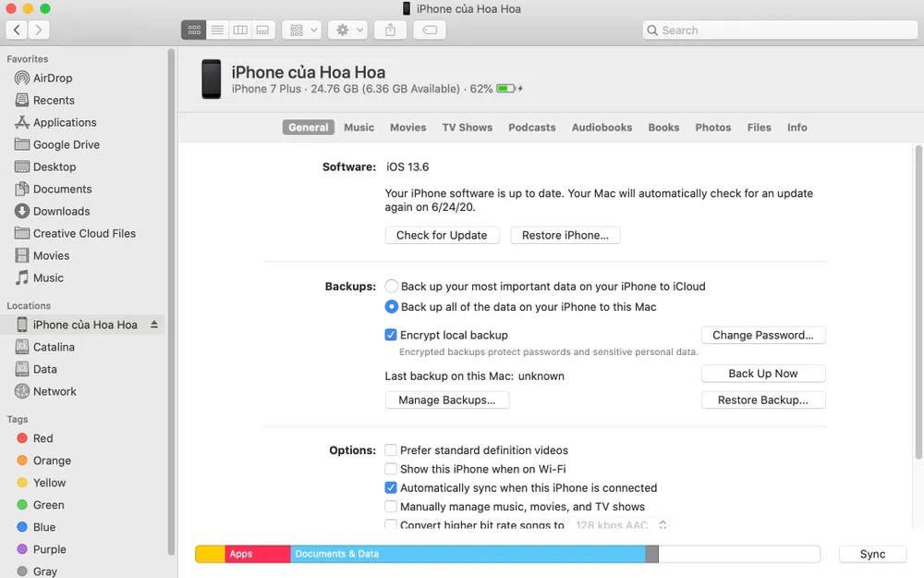924x578 pixels.
Task: Switch to gallery view in toolbar
Action: (263, 30)
